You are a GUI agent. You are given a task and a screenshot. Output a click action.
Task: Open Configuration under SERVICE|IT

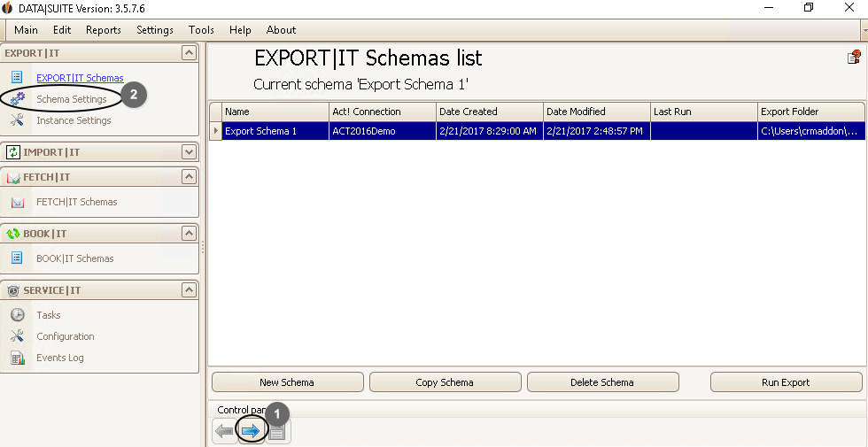[x=66, y=336]
